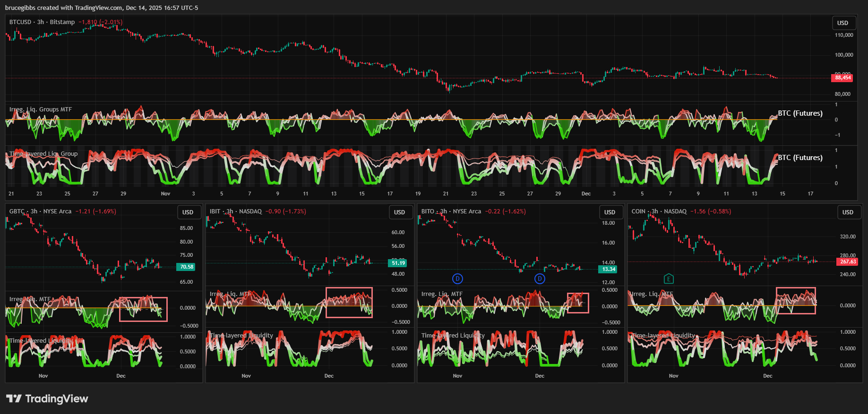Click the red 267.63 price tag on COIN

click(848, 262)
